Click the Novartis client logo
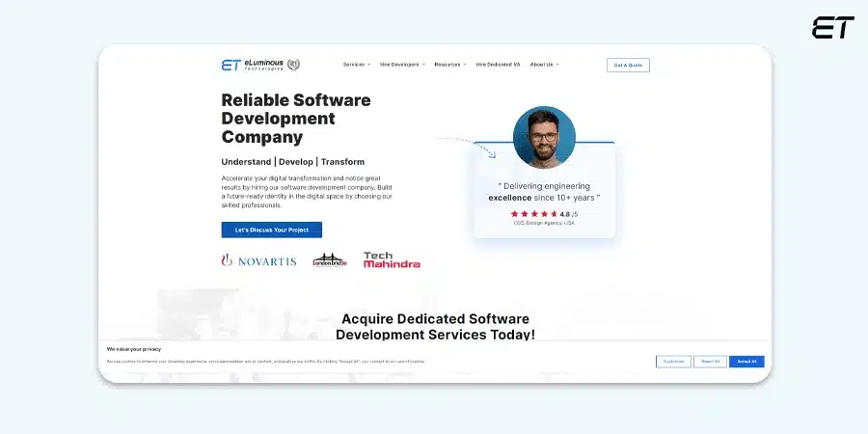This screenshot has width=868, height=434. 258,260
